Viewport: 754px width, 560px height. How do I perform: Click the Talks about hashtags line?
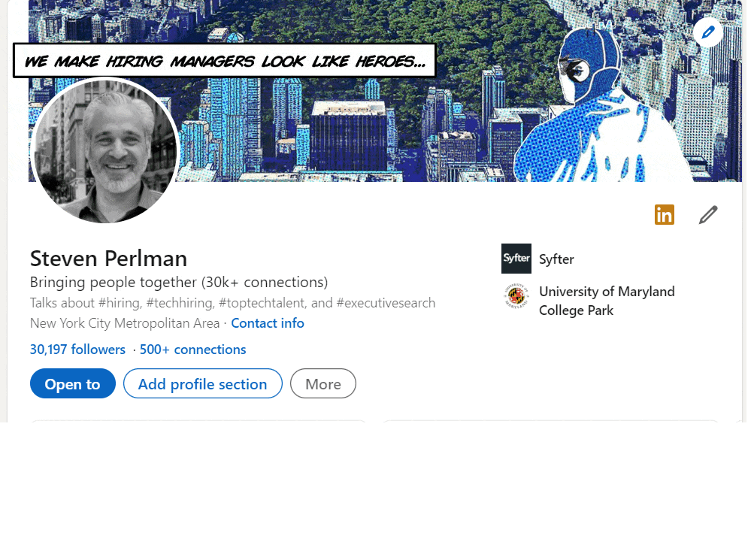pyautogui.click(x=233, y=303)
